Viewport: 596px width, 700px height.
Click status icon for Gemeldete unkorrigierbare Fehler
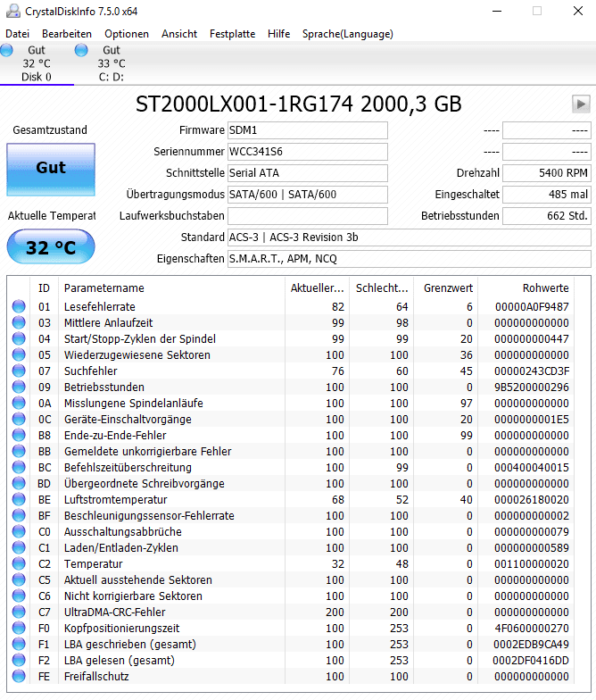pos(19,452)
